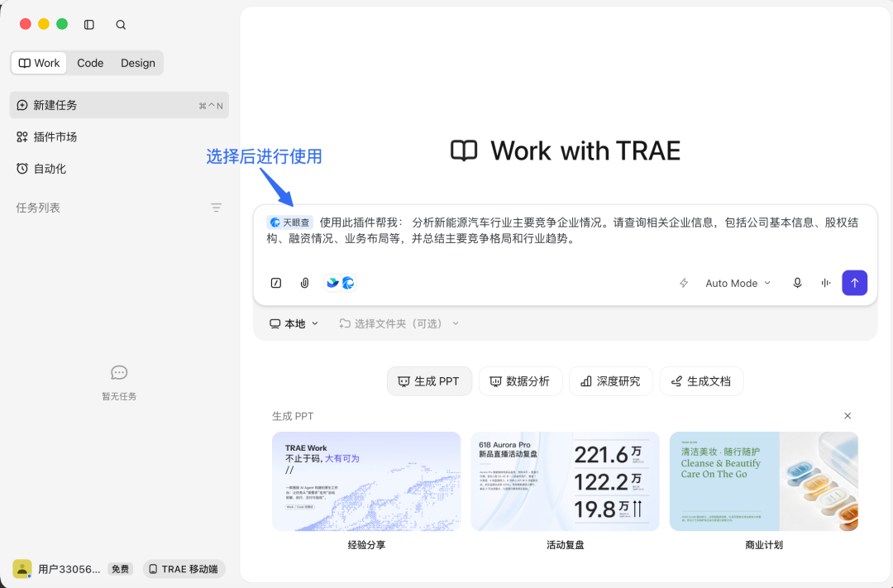Click the 暂无任务 chat bubble icon
This screenshot has height=588, width=893.
click(119, 373)
